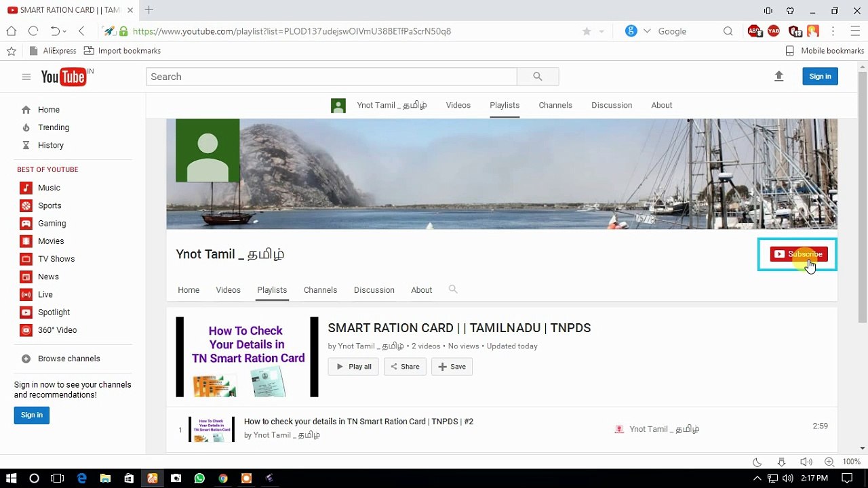Open the YAB extension icon
The height and width of the screenshot is (488, 868).
(774, 31)
